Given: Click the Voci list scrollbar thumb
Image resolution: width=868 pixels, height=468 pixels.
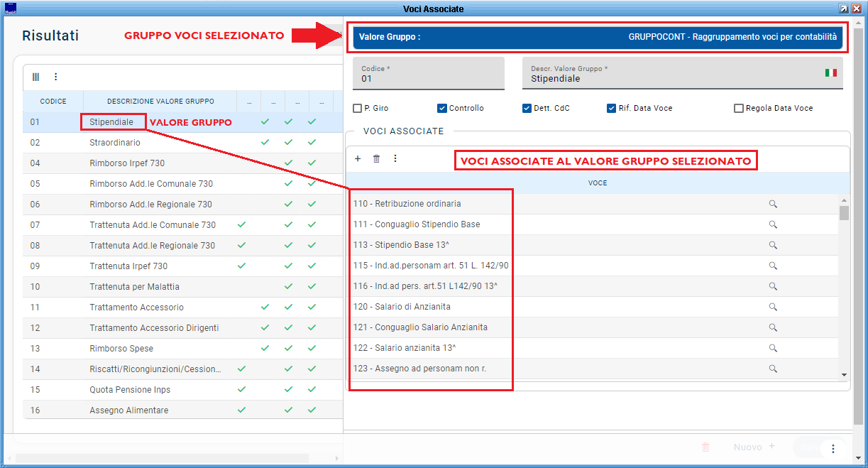Looking at the screenshot, I should (x=844, y=213).
